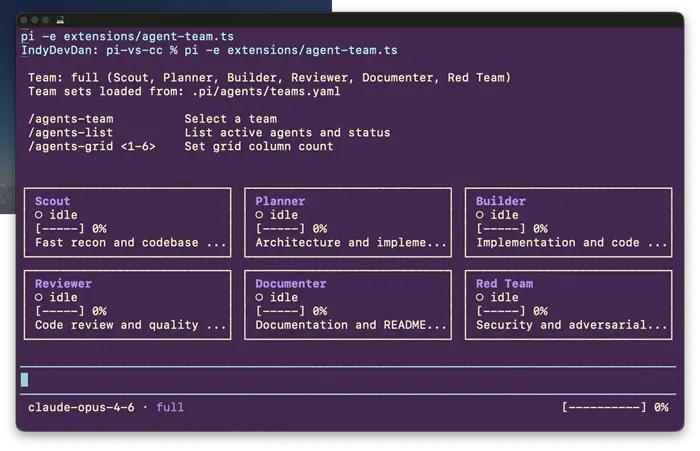Click the Reviewer agent idle status circle
700x451 pixels.
[39, 297]
